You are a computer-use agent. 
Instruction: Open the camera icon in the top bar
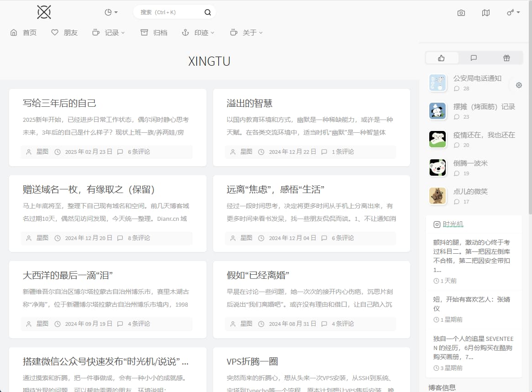pyautogui.click(x=461, y=13)
